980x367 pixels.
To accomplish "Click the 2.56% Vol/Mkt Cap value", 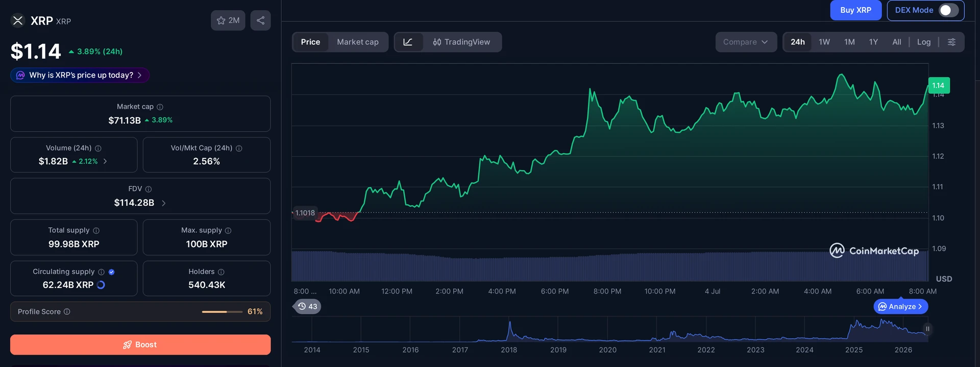I will [207, 161].
